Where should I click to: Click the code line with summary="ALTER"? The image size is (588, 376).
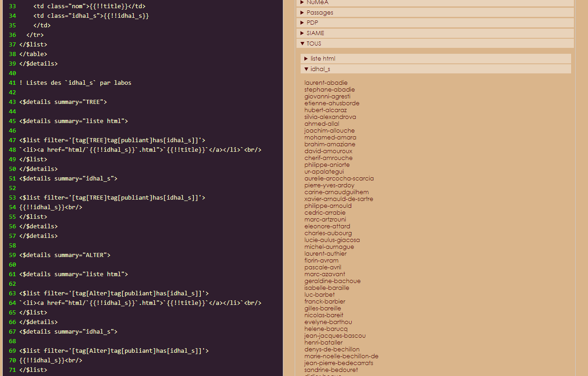tap(65, 255)
